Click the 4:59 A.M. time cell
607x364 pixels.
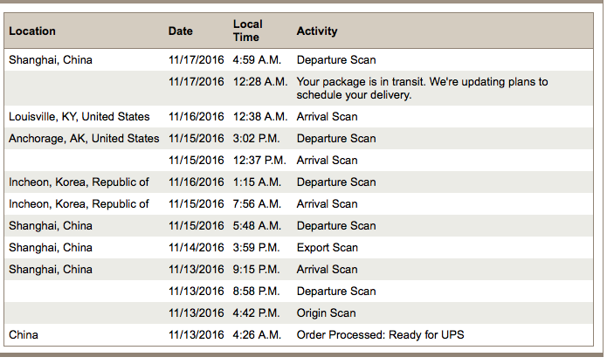point(257,60)
